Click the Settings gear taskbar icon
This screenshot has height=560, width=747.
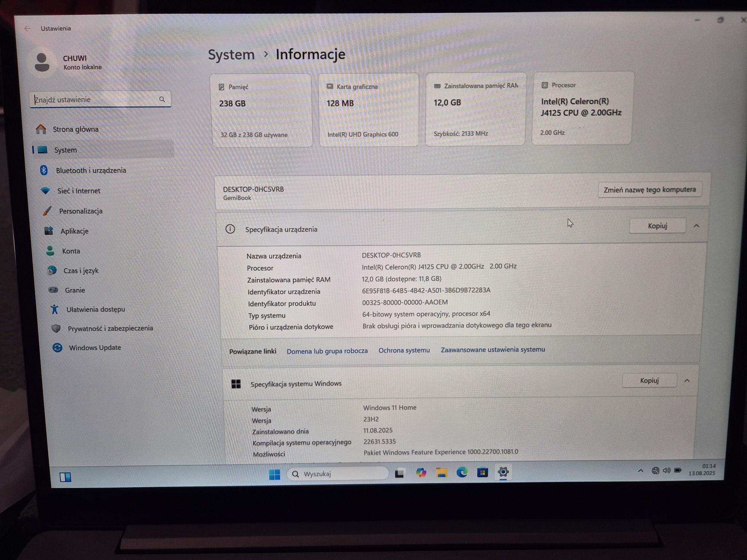pos(503,472)
